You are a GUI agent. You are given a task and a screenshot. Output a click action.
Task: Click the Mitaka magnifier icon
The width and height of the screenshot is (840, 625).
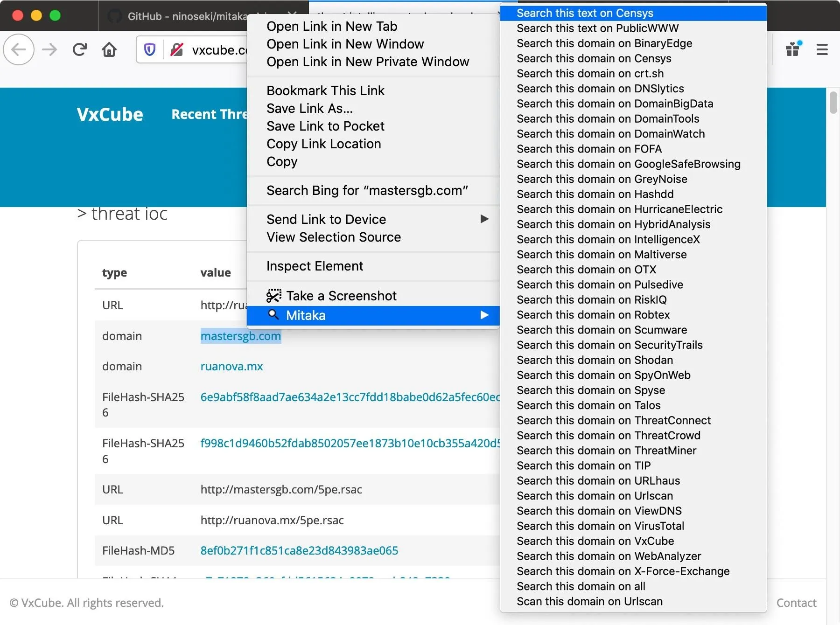point(273,315)
